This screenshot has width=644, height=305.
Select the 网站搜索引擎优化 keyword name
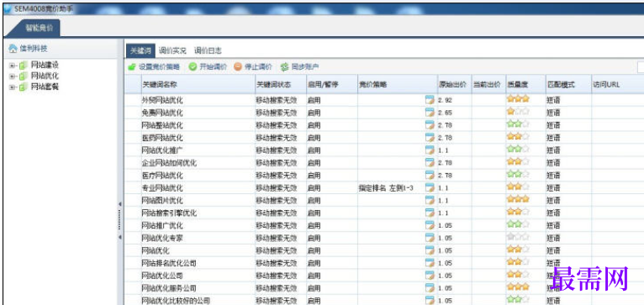169,213
